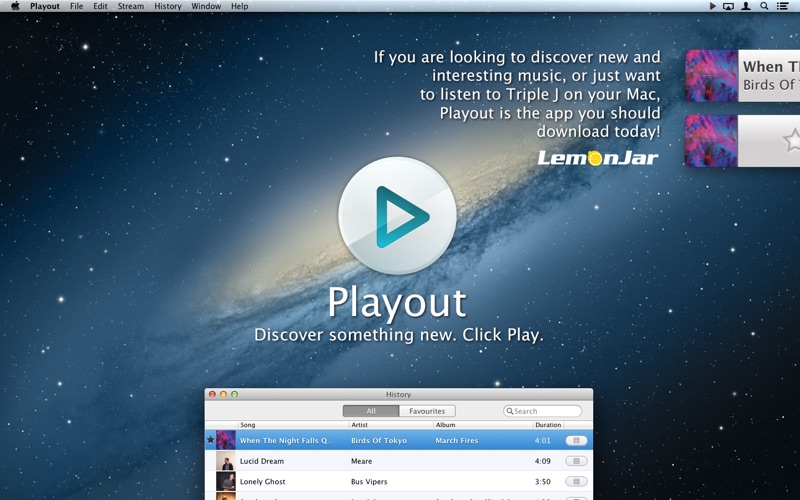Switch History list to Favourites
Image resolution: width=800 pixels, height=500 pixels.
click(427, 411)
